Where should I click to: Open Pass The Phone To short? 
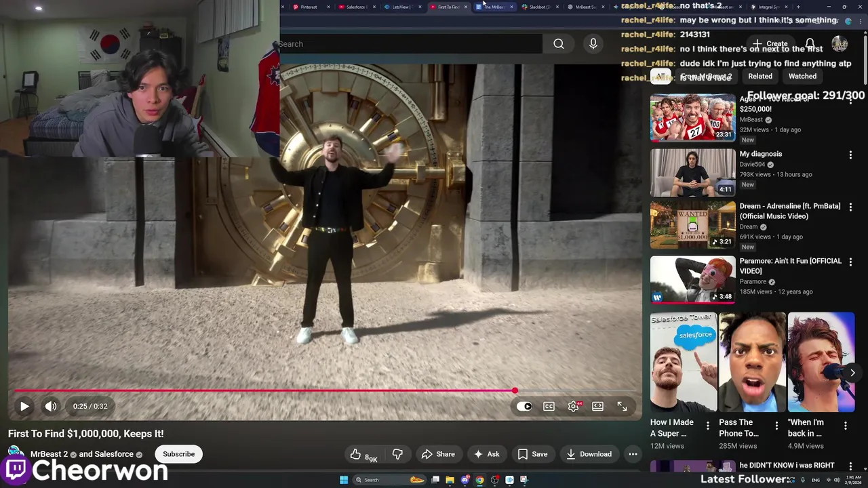pyautogui.click(x=753, y=362)
